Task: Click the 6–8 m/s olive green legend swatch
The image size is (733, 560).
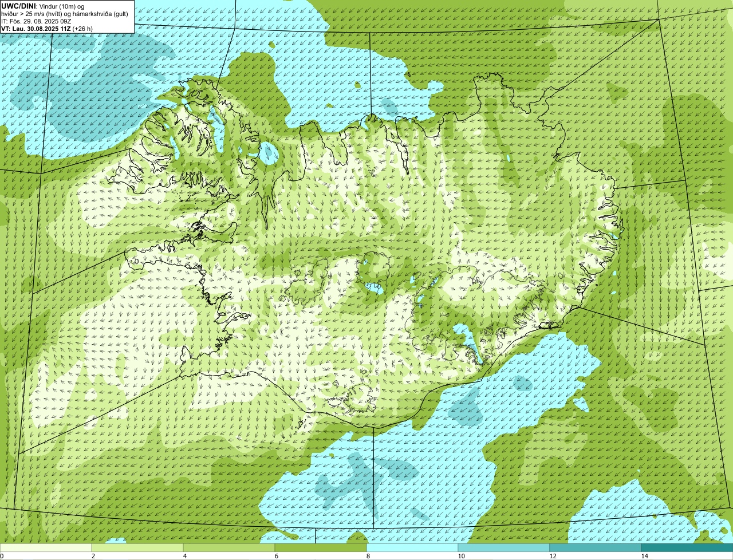Action: (321, 548)
